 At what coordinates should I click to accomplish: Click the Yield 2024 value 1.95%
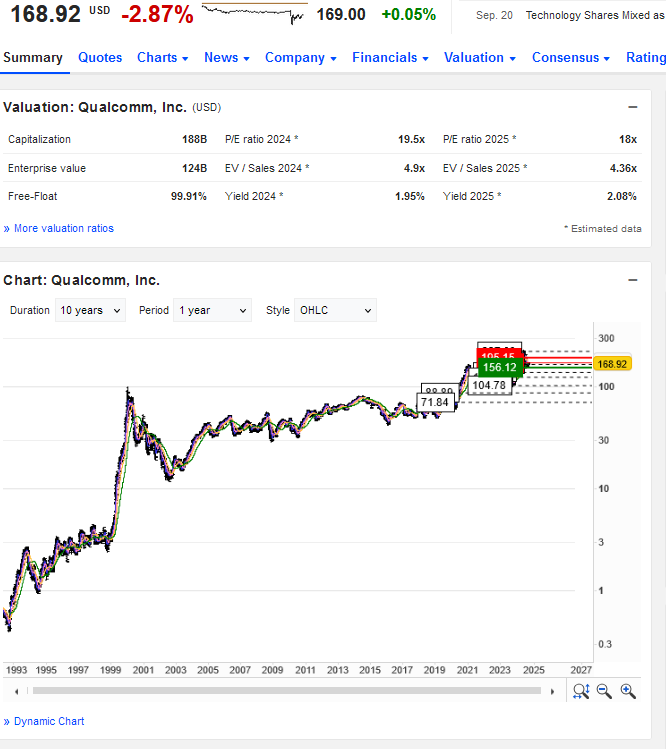(x=409, y=196)
